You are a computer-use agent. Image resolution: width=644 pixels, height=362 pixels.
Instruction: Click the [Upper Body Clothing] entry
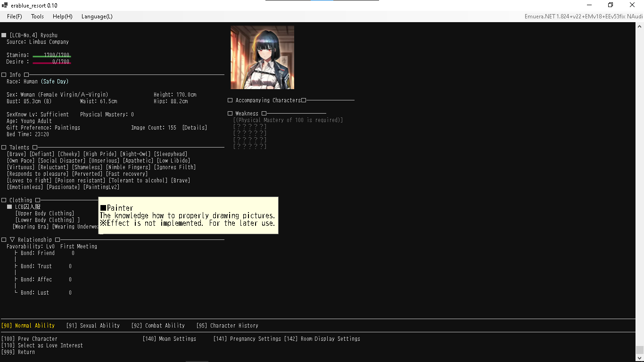(x=45, y=214)
